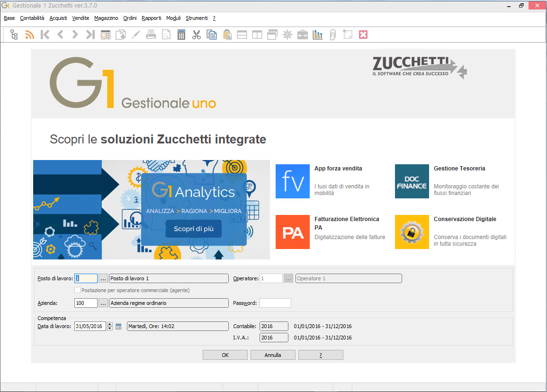Enable Postazione per operatore commerciale (agente)
Screen dimensions: 547x392
pos(77,290)
